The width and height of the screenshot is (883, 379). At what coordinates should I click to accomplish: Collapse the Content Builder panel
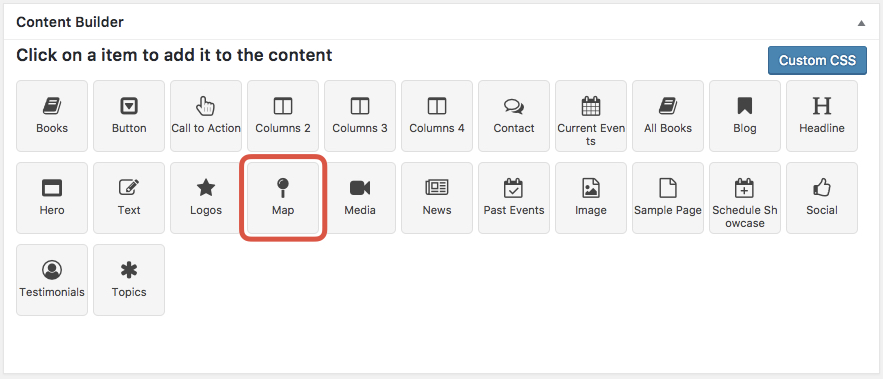tap(861, 23)
